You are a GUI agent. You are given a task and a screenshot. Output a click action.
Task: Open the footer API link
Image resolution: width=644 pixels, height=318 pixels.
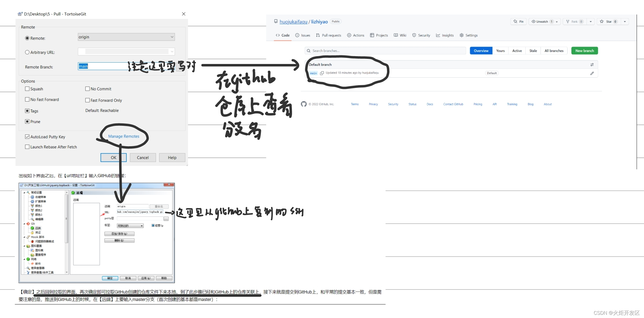pyautogui.click(x=494, y=104)
